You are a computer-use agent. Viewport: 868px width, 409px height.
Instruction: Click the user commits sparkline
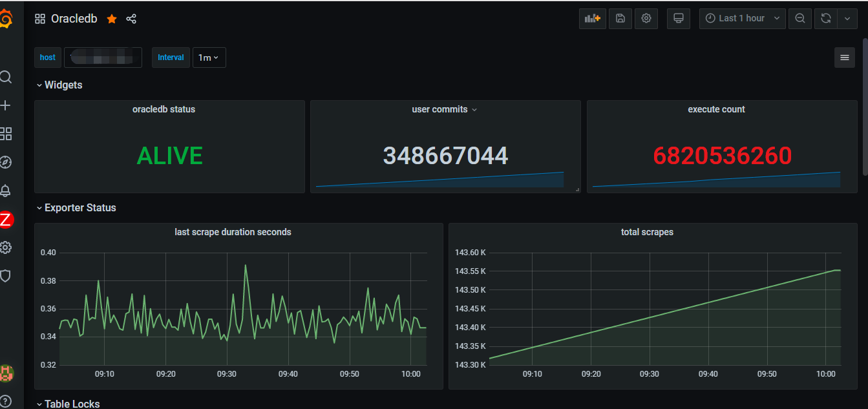[440, 180]
